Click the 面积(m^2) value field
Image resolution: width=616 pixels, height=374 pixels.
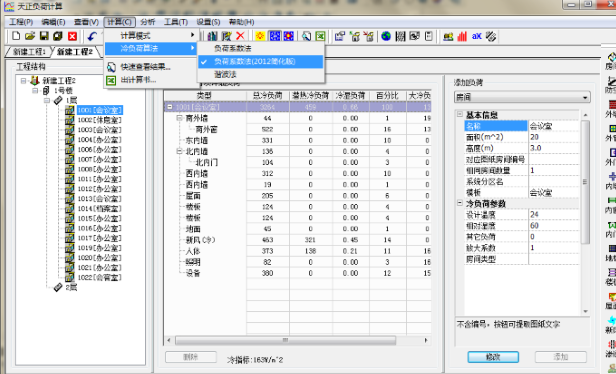(x=554, y=137)
